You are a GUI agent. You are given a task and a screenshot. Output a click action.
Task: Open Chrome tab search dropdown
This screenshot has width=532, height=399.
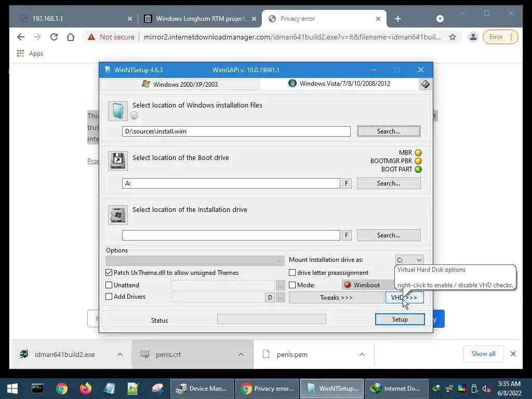point(440,19)
